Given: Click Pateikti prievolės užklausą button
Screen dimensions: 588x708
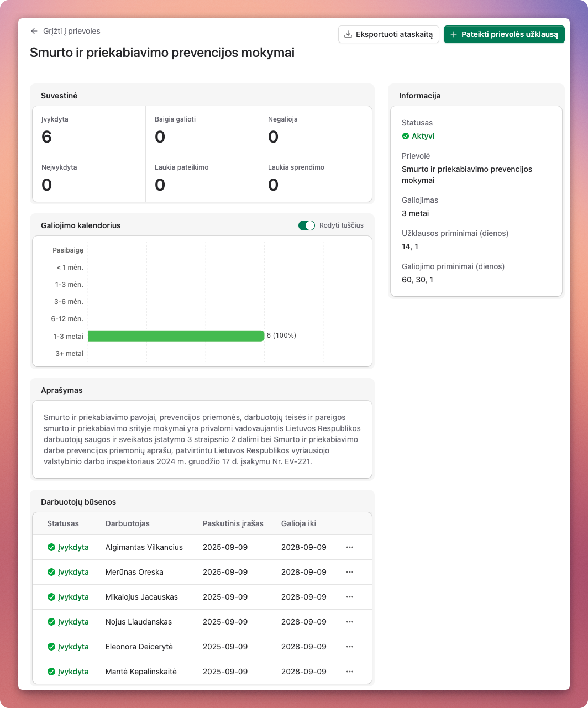Looking at the screenshot, I should [x=504, y=34].
